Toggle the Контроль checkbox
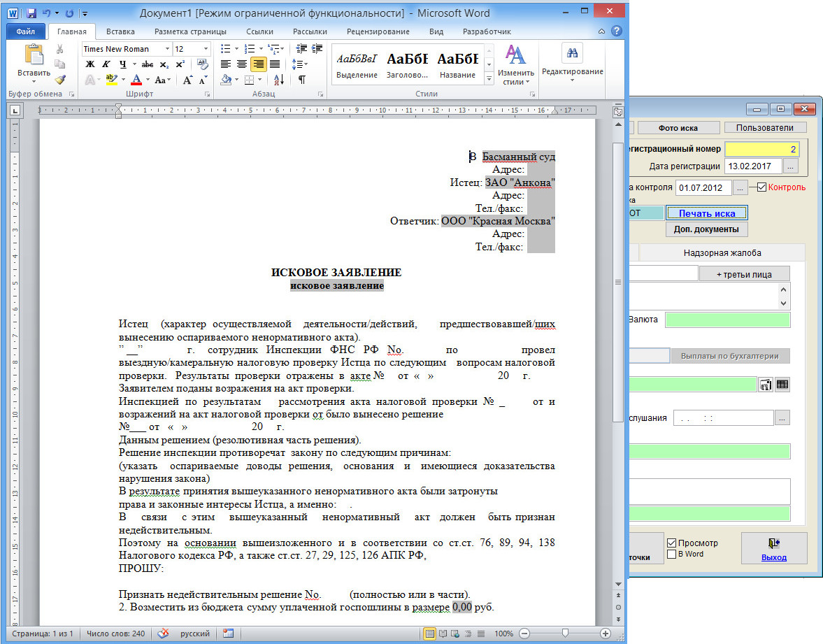The width and height of the screenshot is (823, 644). [x=761, y=187]
